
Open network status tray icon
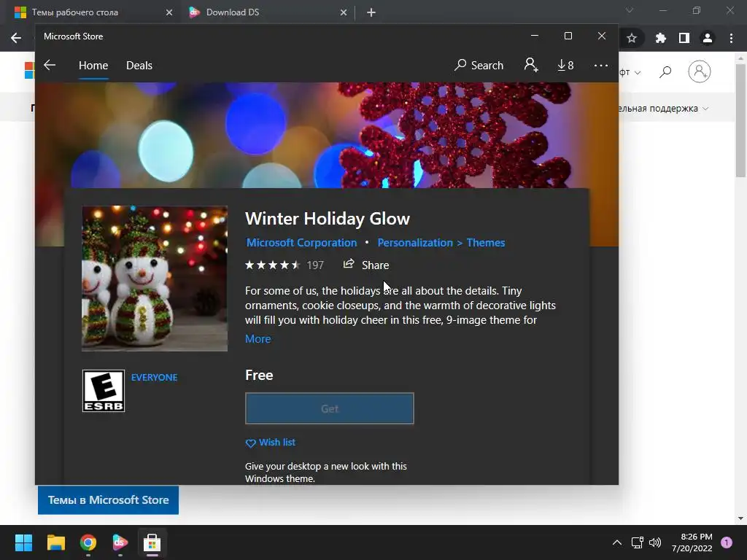pyautogui.click(x=637, y=542)
